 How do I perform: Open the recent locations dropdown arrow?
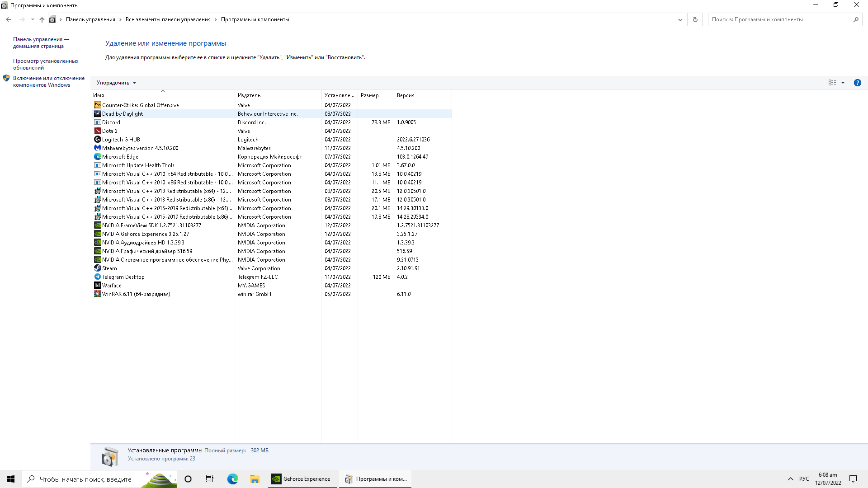(33, 19)
